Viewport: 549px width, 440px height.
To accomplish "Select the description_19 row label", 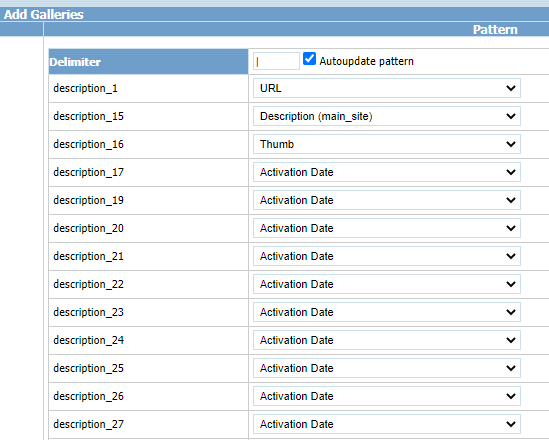I will pos(88,201).
